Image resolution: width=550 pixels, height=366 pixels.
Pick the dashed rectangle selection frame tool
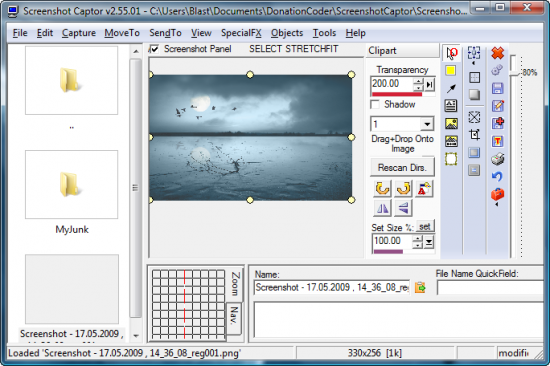(451, 159)
